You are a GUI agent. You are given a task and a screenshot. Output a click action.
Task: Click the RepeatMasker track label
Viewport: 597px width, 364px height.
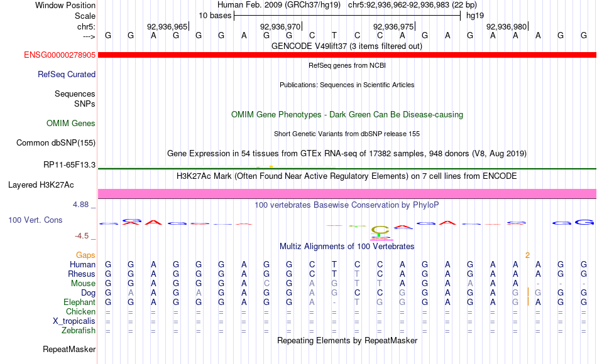(x=69, y=350)
